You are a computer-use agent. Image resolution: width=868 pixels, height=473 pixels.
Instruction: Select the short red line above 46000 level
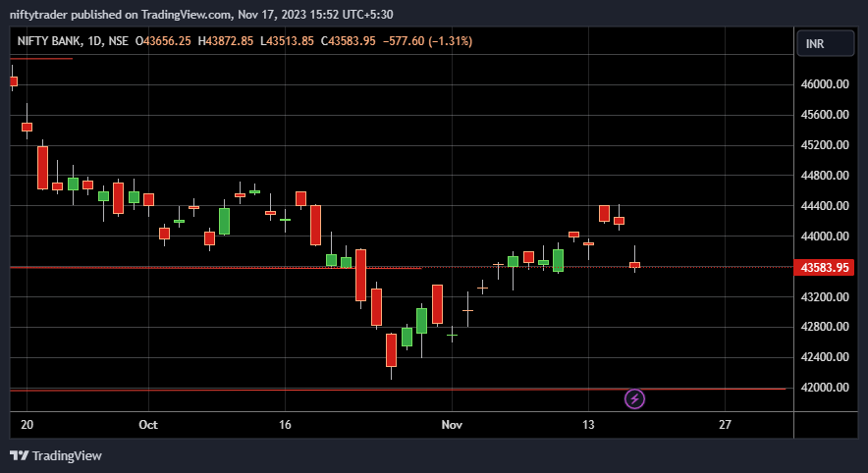pos(41,58)
